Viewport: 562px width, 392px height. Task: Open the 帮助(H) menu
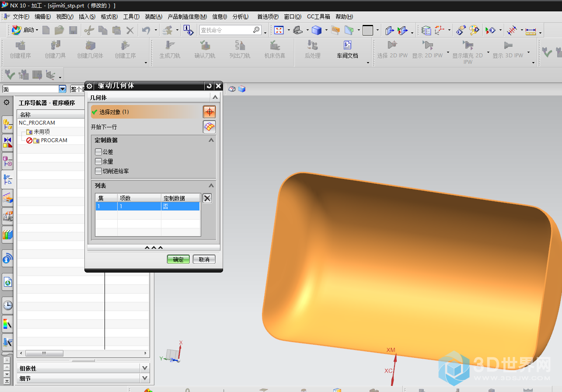(x=344, y=17)
